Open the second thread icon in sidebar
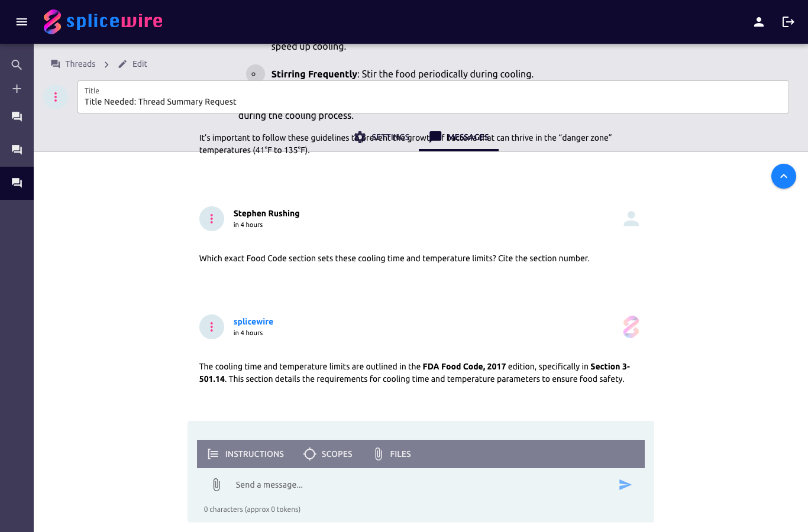 point(17,150)
